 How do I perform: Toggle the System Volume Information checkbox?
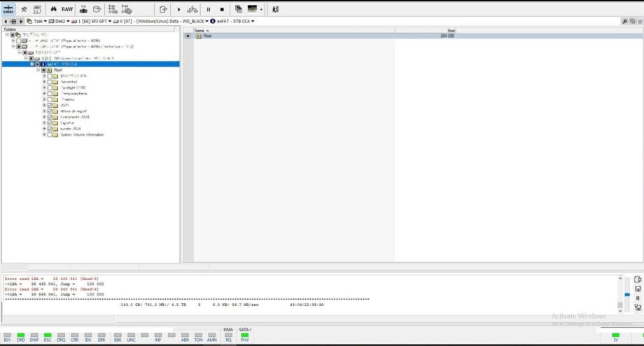[x=50, y=134]
